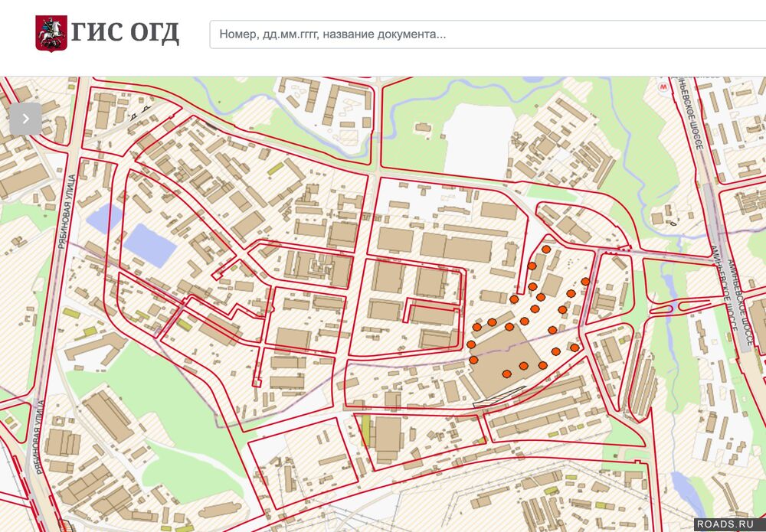Expand the side panel with the chevron button
Screen dimensions: 766x532
pos(25,119)
